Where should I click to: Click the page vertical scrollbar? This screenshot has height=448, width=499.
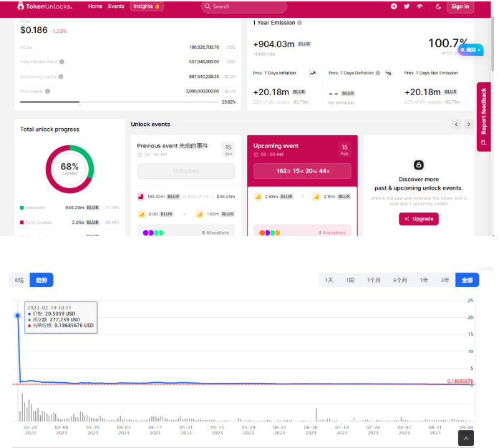[493, 43]
